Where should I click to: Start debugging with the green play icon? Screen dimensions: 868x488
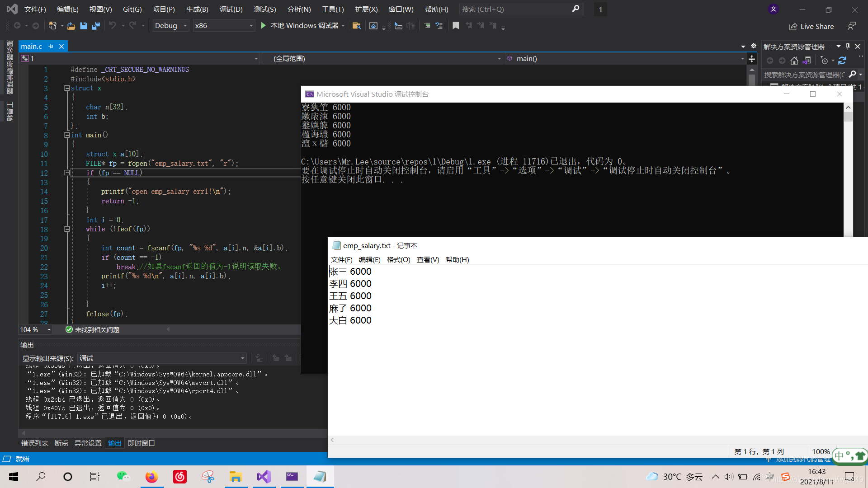pyautogui.click(x=263, y=26)
